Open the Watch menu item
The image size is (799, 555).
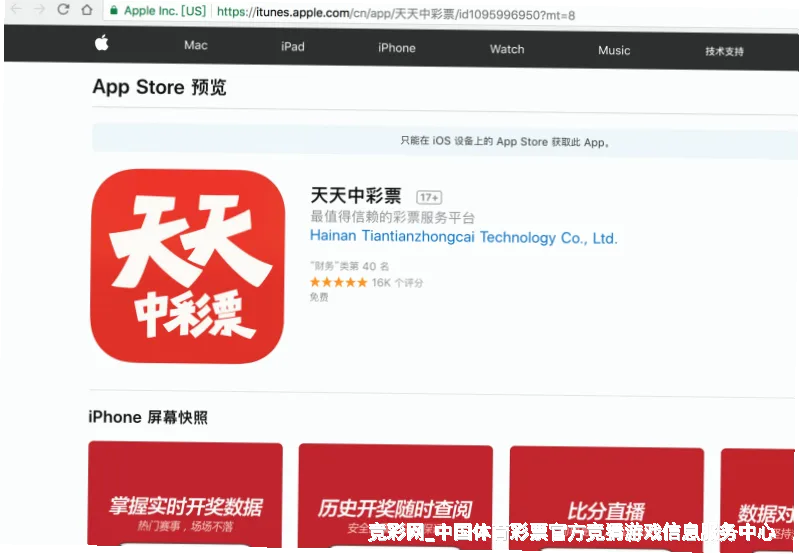[x=507, y=49]
